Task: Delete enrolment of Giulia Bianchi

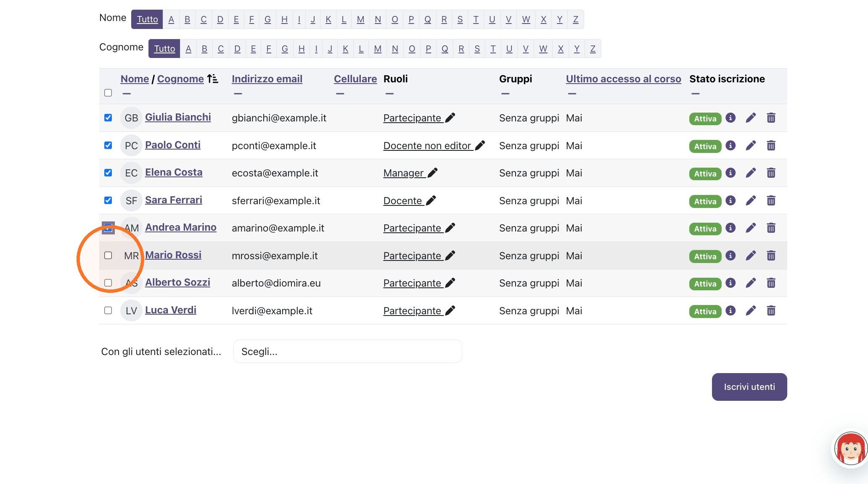Action: 771,118
